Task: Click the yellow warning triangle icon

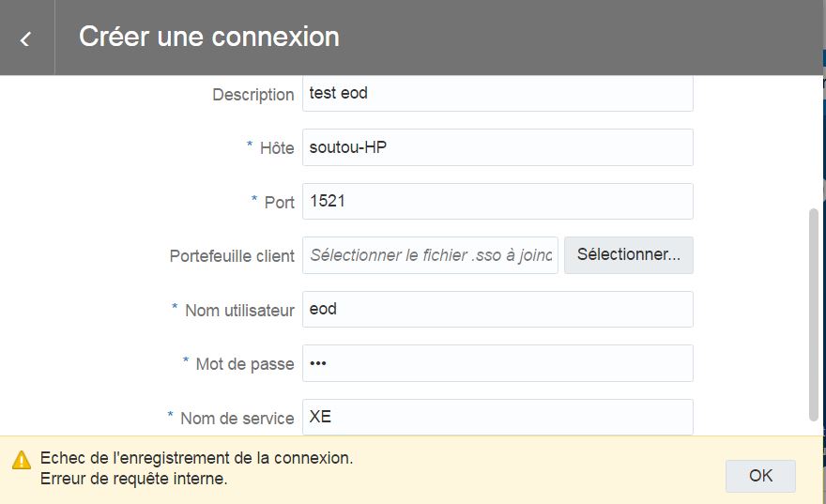Action: click(x=22, y=460)
